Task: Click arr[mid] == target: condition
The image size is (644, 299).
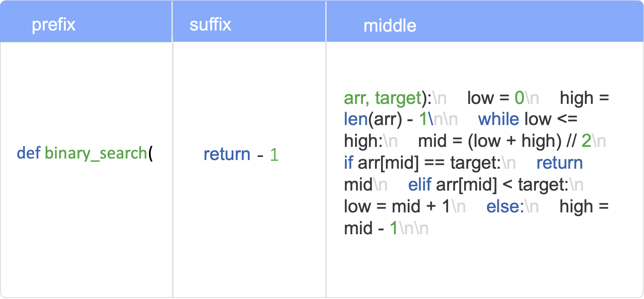Action: point(429,163)
